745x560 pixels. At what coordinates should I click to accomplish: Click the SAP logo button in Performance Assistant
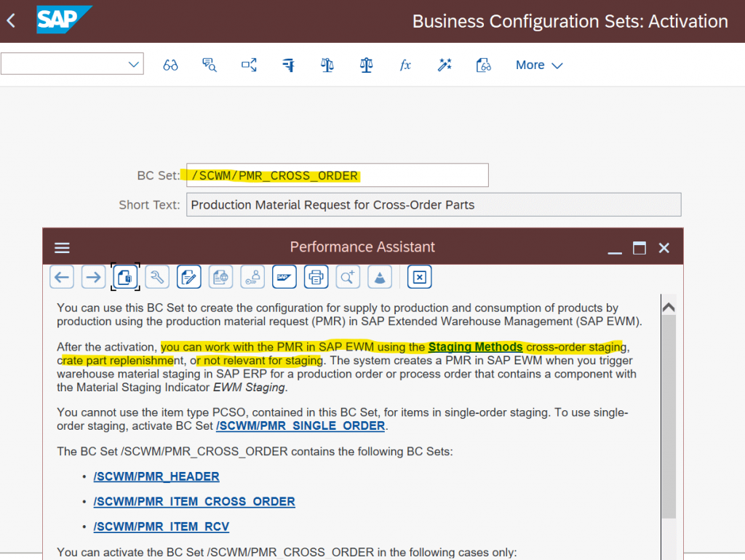point(284,277)
